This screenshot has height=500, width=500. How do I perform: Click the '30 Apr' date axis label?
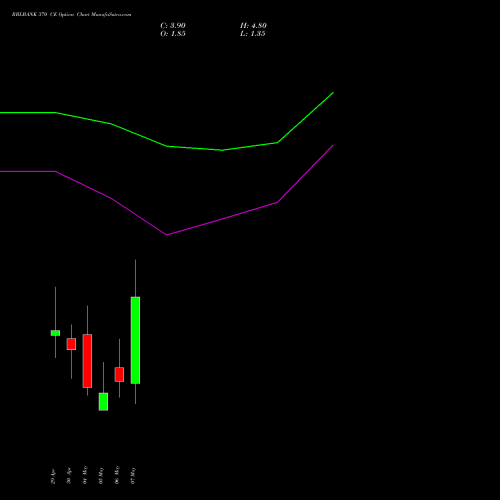[x=69, y=476]
